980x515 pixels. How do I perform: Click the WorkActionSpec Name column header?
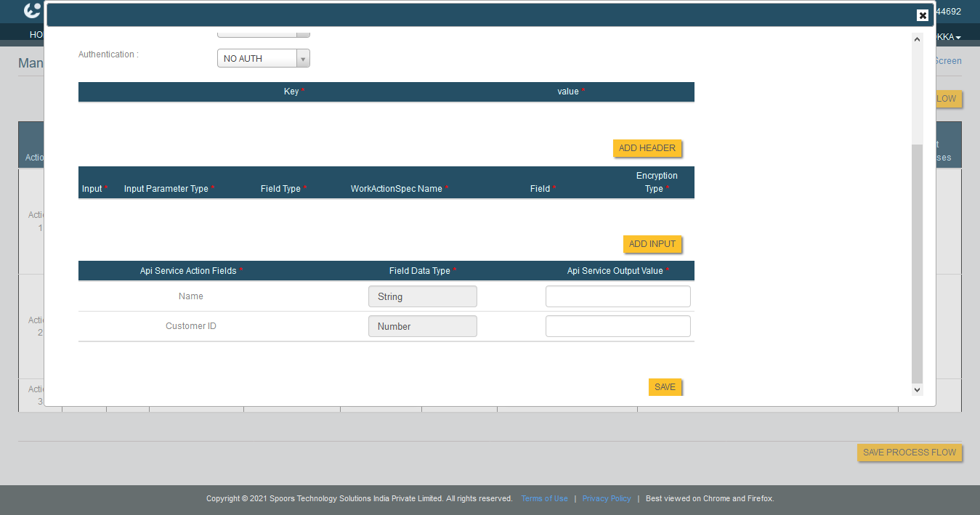(x=396, y=189)
